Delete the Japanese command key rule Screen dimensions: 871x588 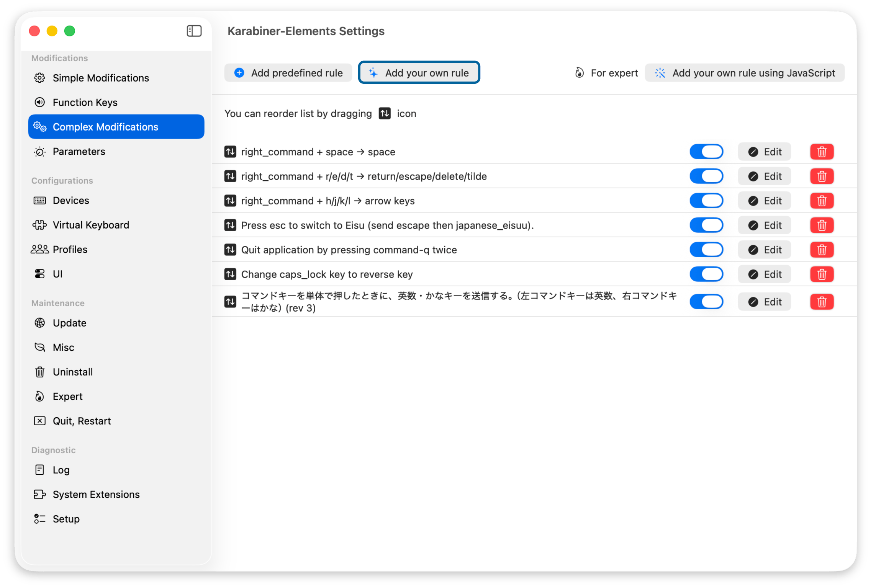[x=822, y=302]
